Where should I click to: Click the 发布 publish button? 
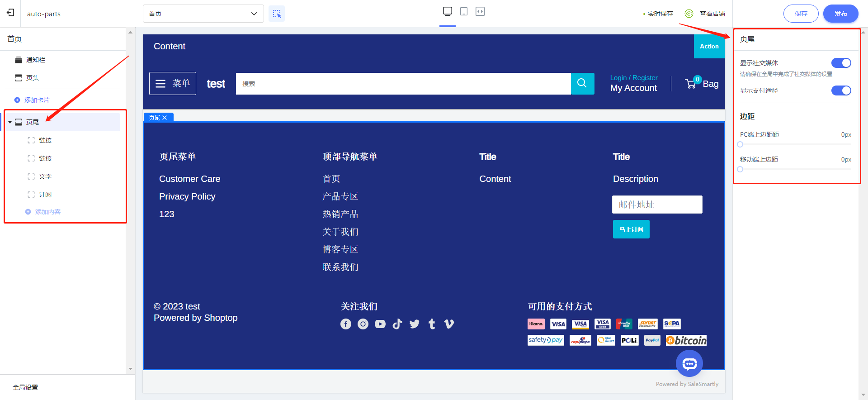tap(840, 14)
